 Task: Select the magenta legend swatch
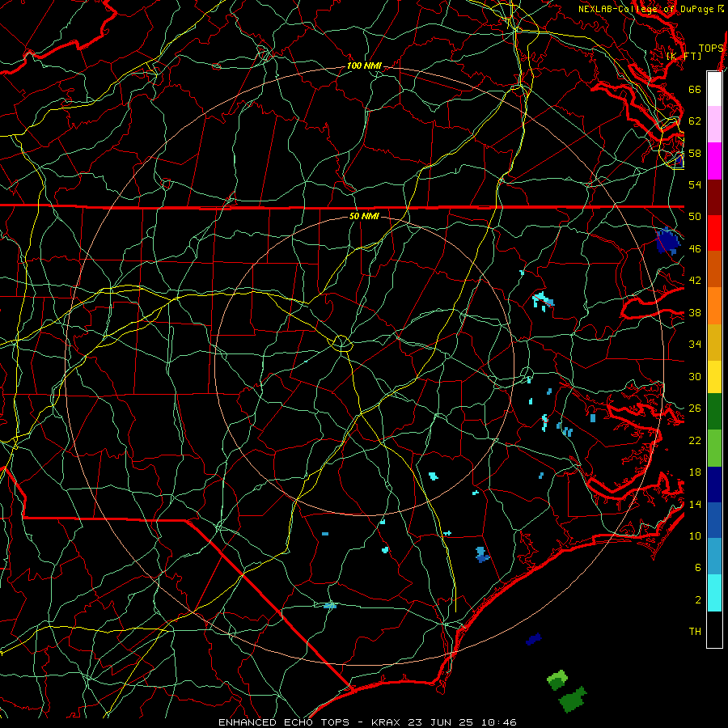(714, 161)
